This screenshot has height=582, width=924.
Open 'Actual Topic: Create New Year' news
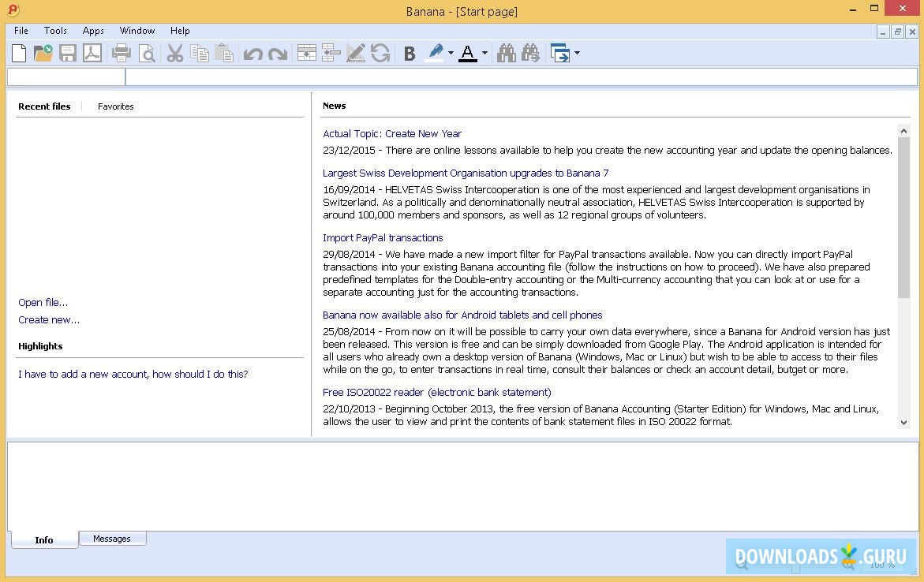392,134
